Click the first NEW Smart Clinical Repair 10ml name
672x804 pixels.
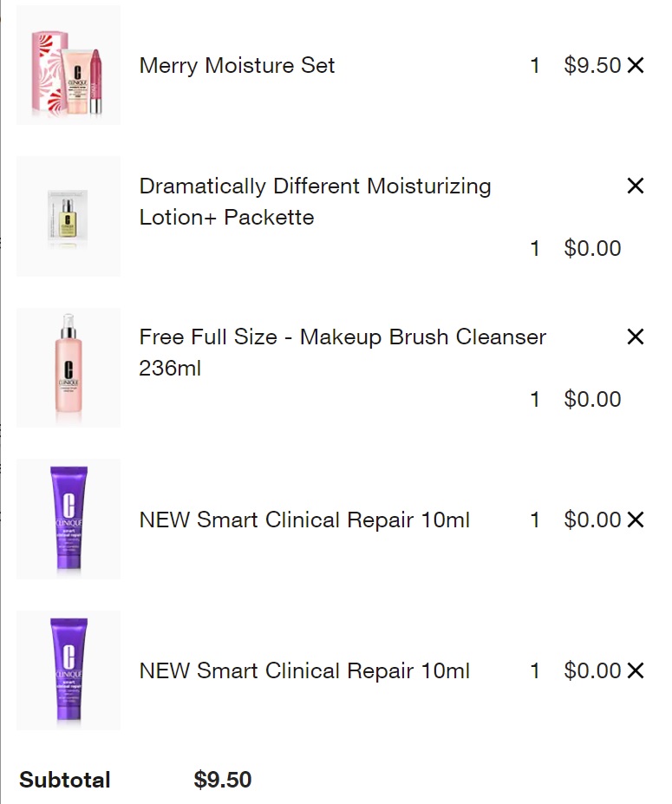click(x=304, y=520)
